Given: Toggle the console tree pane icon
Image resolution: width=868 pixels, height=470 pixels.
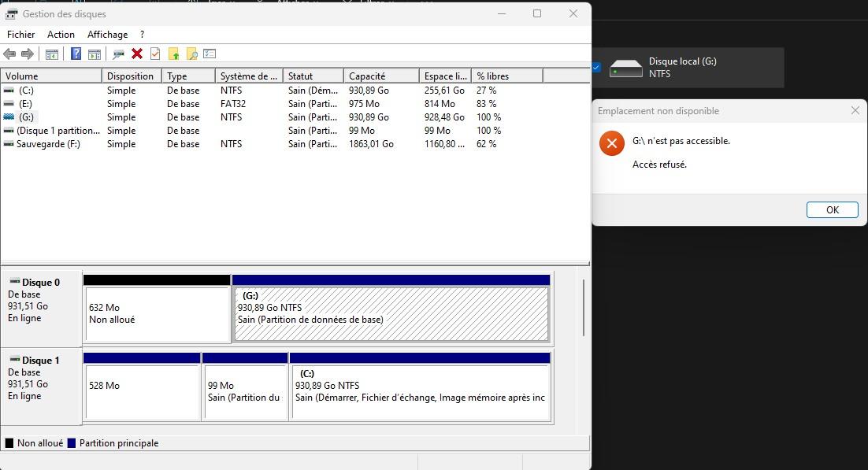Looking at the screenshot, I should tap(52, 54).
